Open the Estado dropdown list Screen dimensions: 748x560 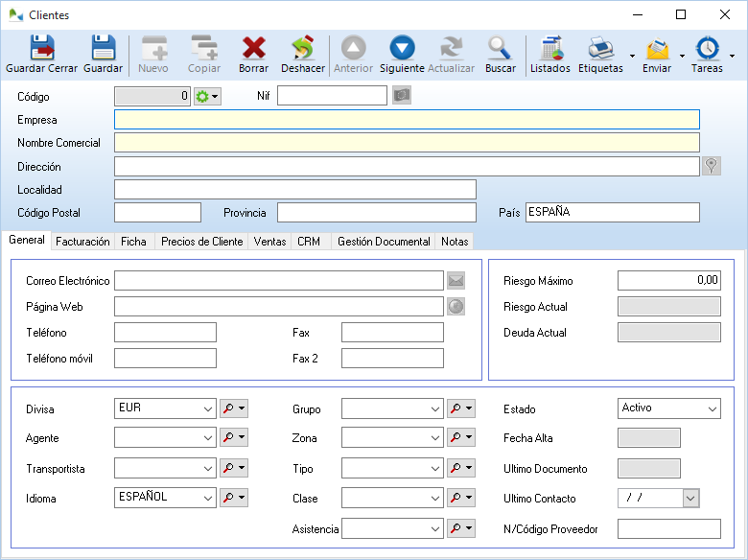click(x=713, y=409)
